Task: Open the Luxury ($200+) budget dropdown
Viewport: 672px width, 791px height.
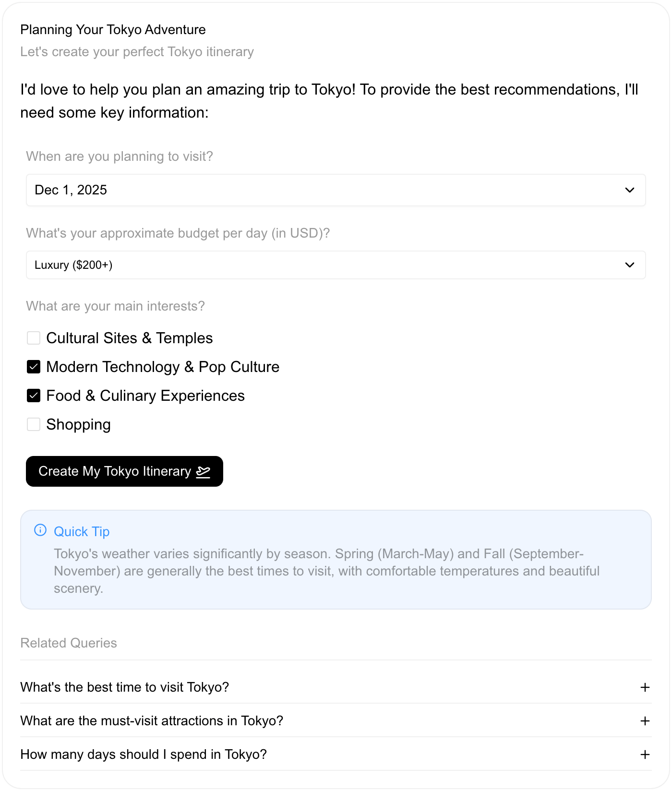Action: tap(336, 265)
